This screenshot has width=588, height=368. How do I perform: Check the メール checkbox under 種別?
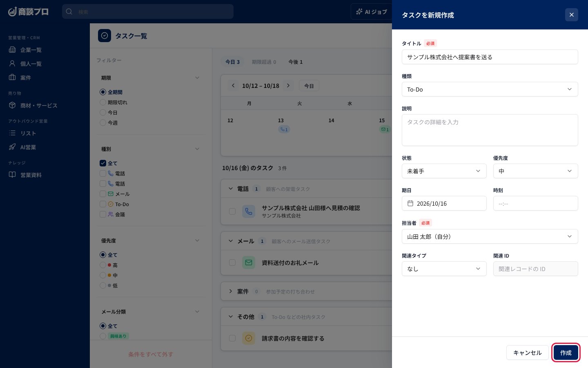(103, 194)
